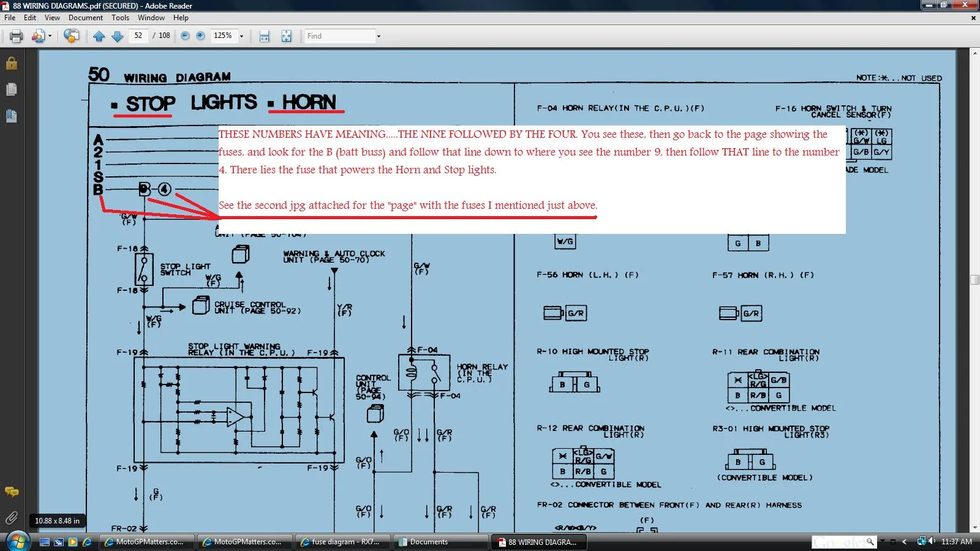
Task: Click inside the Find search field
Action: click(340, 36)
